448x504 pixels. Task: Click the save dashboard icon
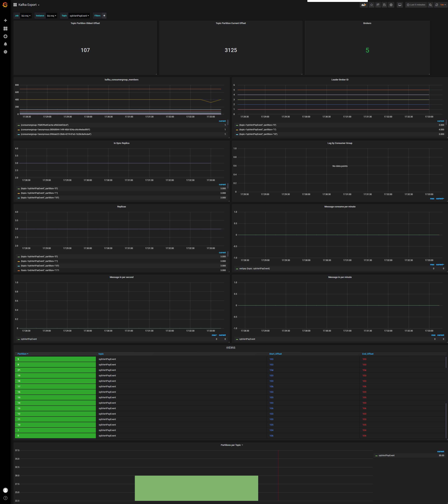[384, 5]
